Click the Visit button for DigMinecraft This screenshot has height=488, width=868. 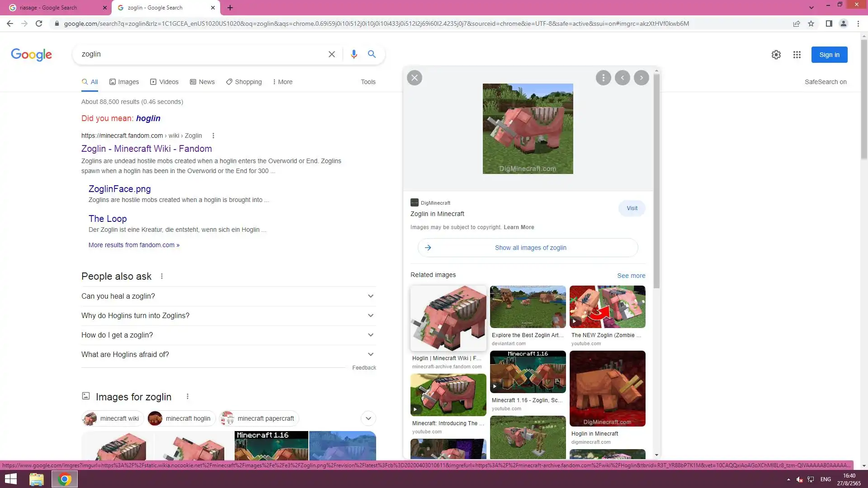(x=632, y=208)
